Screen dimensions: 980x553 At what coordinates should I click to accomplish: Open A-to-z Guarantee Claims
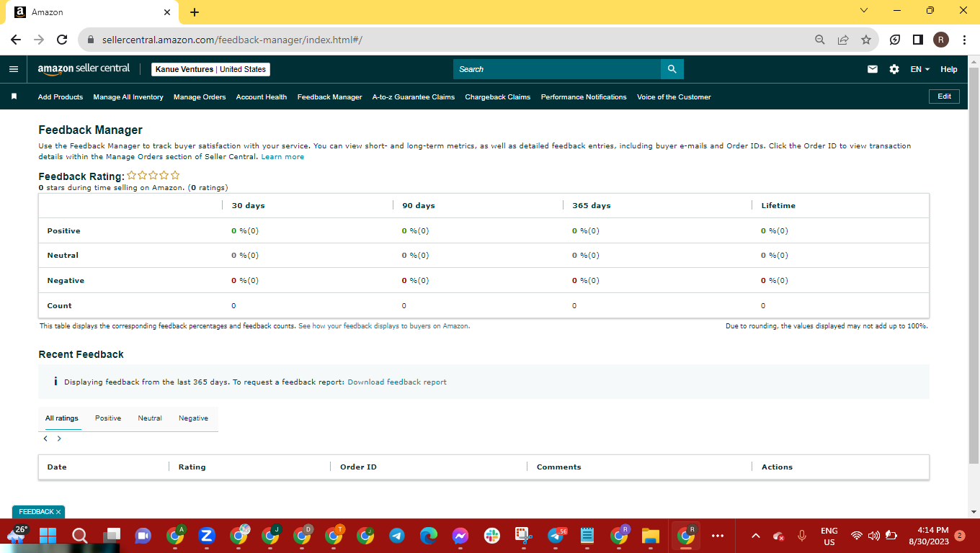[x=414, y=97]
